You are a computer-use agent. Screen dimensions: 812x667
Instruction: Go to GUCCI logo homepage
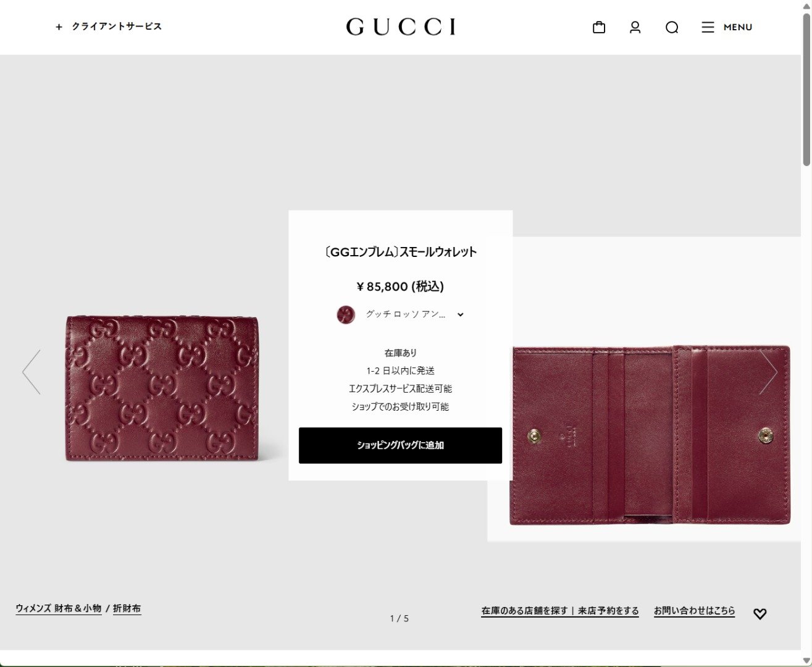coord(401,27)
